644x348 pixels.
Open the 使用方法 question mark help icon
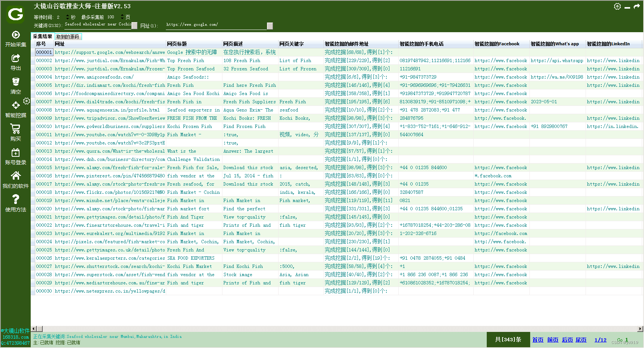(16, 199)
